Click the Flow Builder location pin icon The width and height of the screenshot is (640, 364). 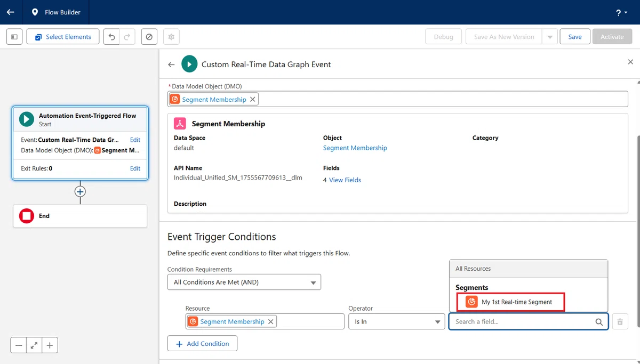[35, 12]
